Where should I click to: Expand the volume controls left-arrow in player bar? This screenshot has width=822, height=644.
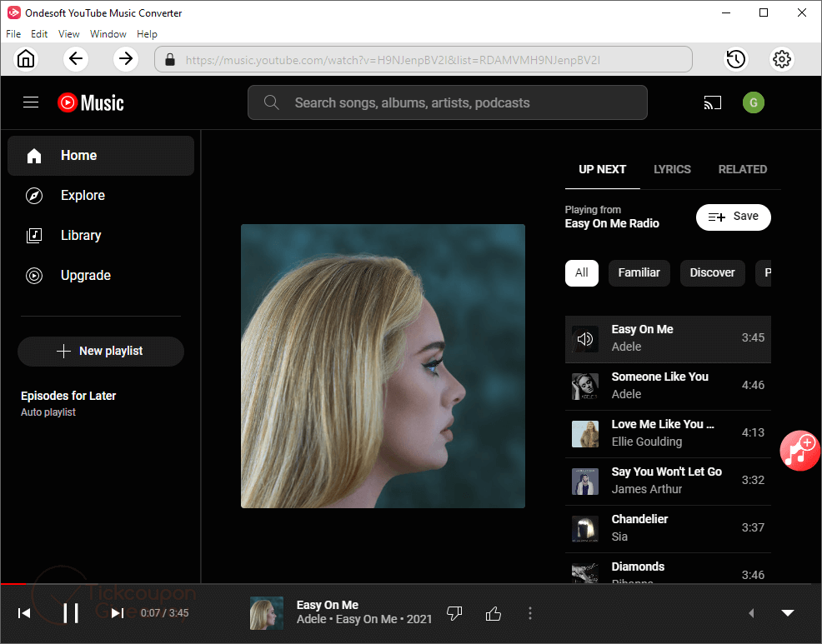[751, 613]
